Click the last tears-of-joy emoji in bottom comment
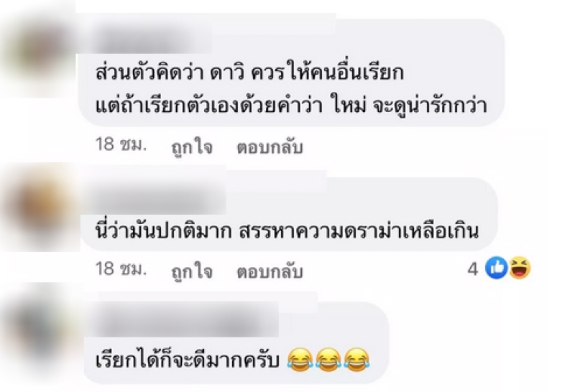This screenshot has height=392, width=575. [x=356, y=360]
